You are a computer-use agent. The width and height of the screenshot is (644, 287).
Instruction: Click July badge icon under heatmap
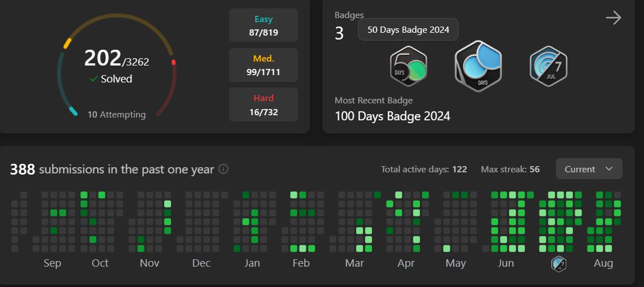pos(559,264)
